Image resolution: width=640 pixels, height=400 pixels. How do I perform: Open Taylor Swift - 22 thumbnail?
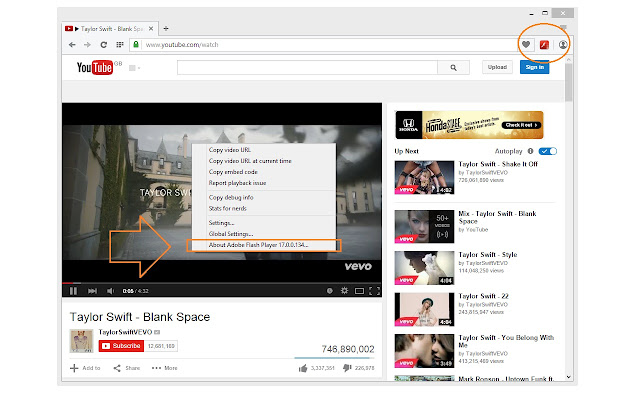[424, 309]
